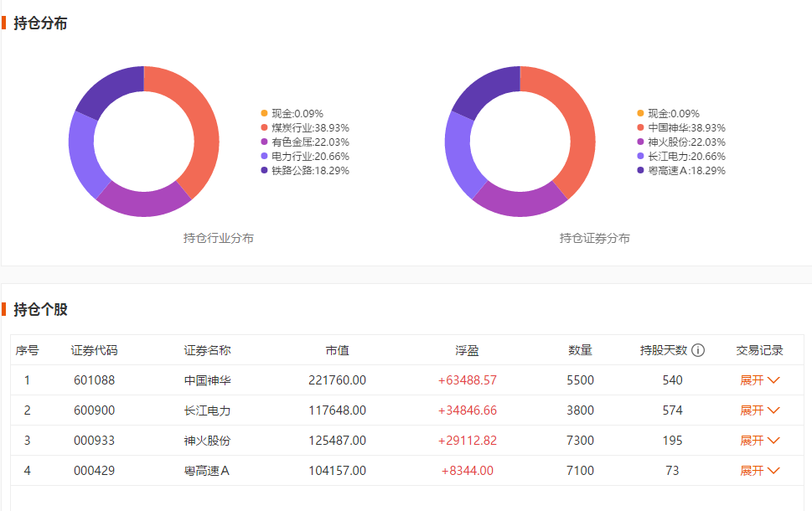Click the 持仓个股 section heading
The width and height of the screenshot is (812, 511).
coord(40,310)
